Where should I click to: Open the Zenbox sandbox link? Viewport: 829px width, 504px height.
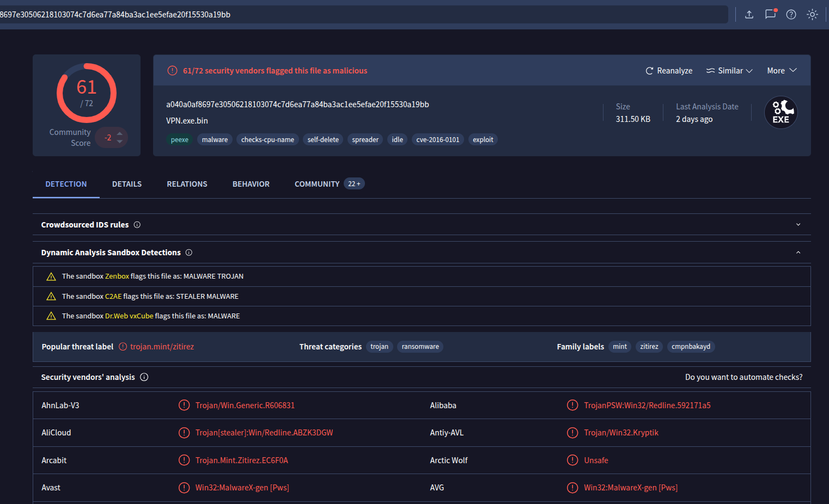(117, 276)
